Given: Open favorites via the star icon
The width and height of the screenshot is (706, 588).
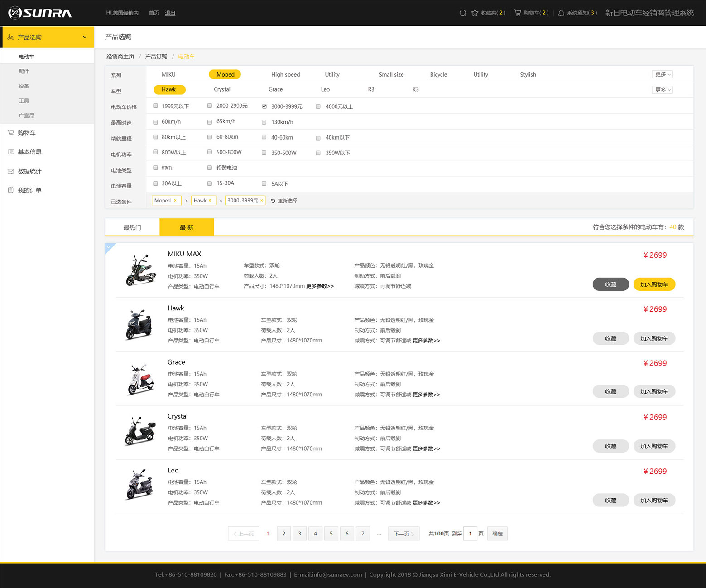Looking at the screenshot, I should (x=475, y=13).
